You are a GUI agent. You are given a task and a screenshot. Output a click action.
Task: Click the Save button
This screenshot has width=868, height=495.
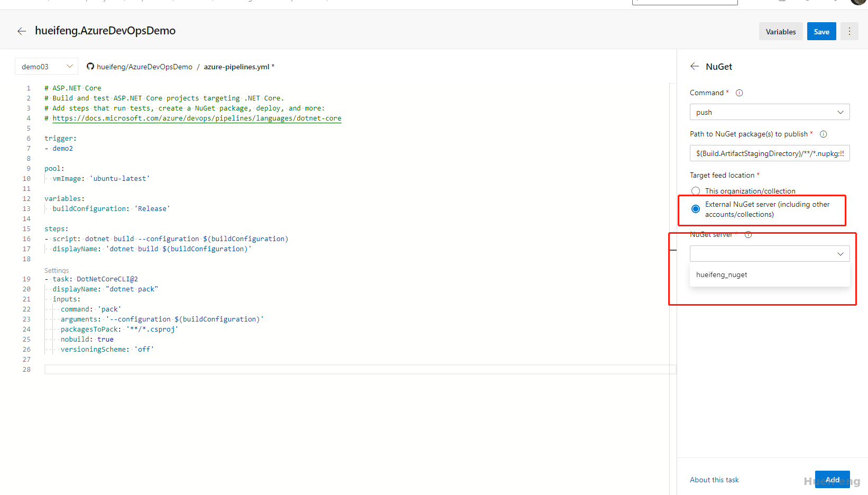[x=821, y=32]
